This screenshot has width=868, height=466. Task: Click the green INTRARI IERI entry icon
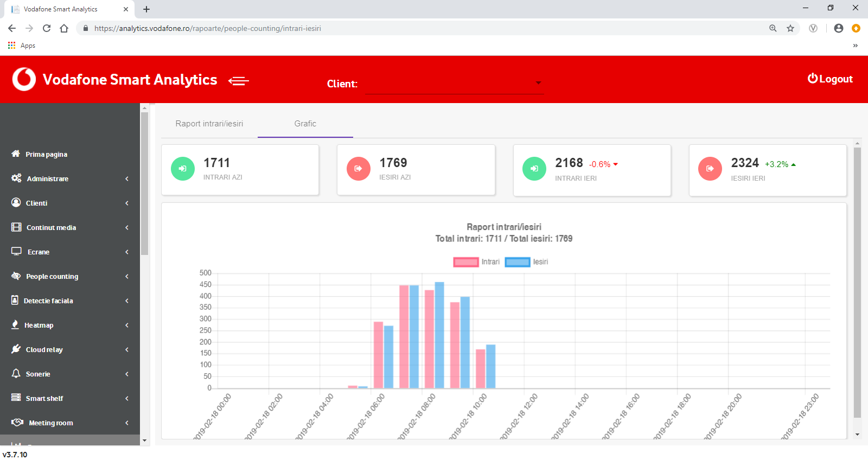534,169
